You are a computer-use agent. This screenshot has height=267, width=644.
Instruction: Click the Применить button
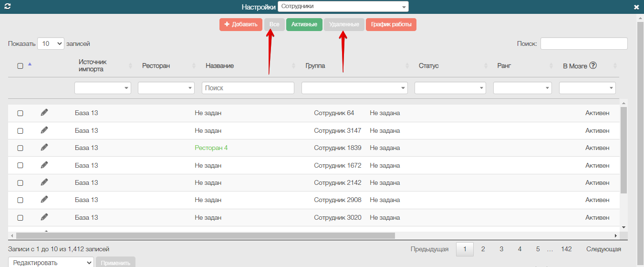(115, 262)
